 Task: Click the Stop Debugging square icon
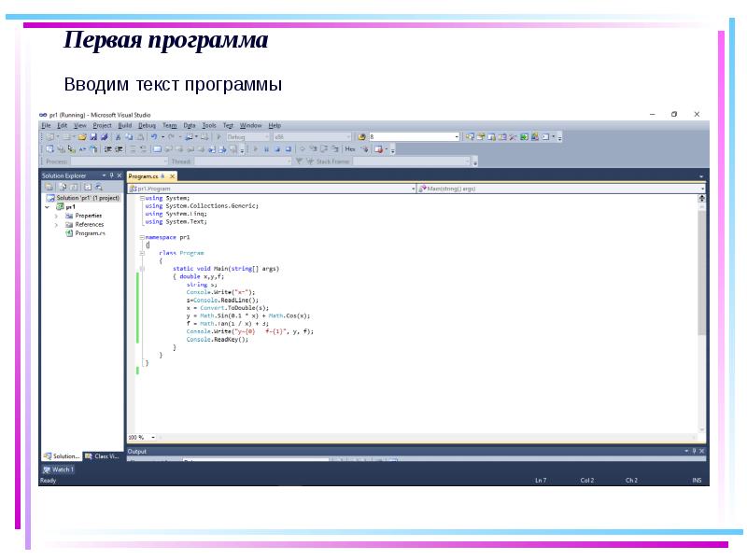276,148
